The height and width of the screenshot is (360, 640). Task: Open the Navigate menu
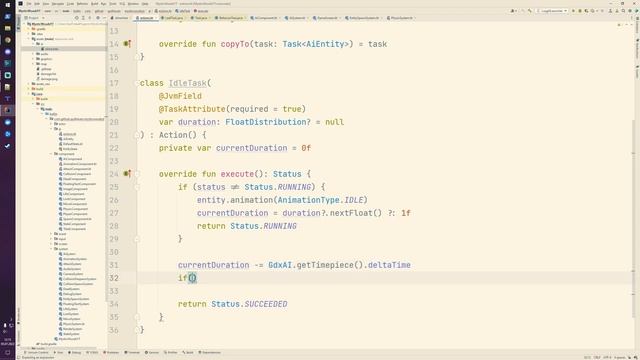tap(58, 4)
